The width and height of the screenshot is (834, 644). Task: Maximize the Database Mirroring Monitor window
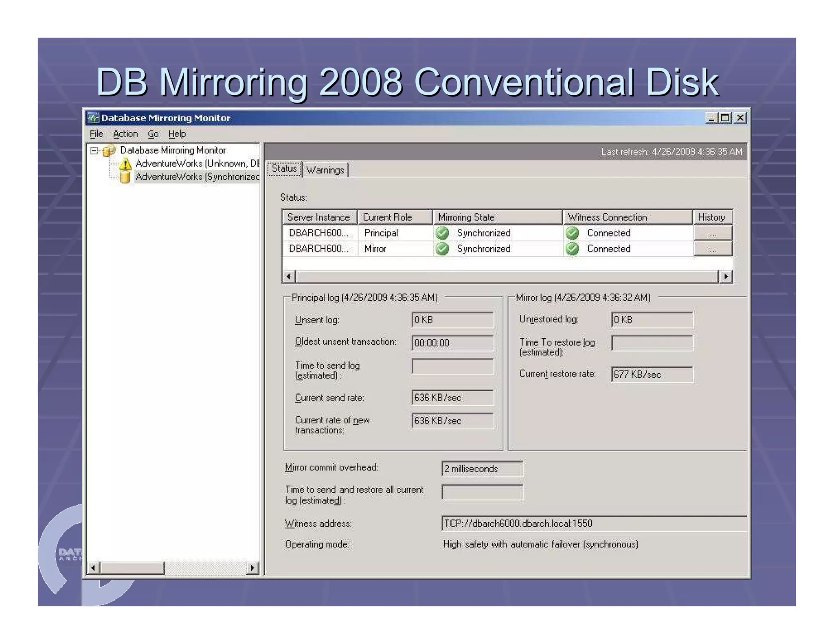(x=725, y=118)
